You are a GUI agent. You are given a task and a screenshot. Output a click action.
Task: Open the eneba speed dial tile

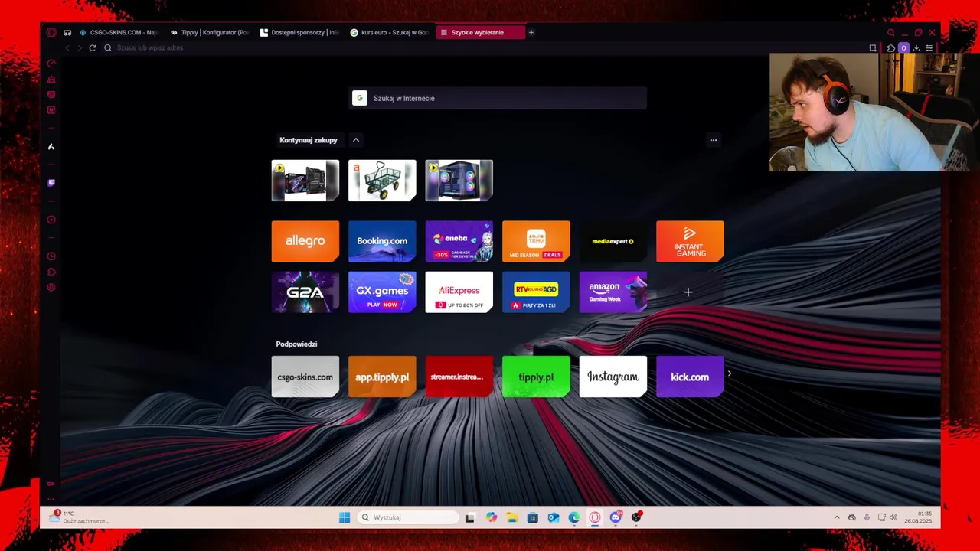coord(459,241)
